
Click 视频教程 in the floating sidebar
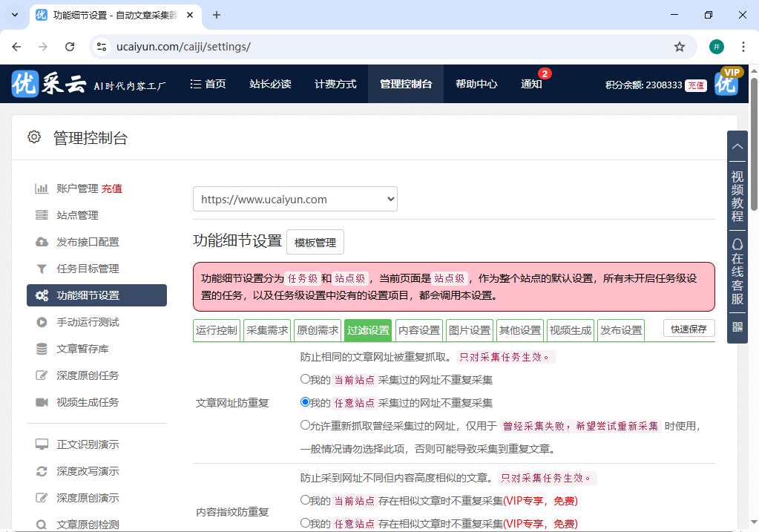tap(737, 197)
